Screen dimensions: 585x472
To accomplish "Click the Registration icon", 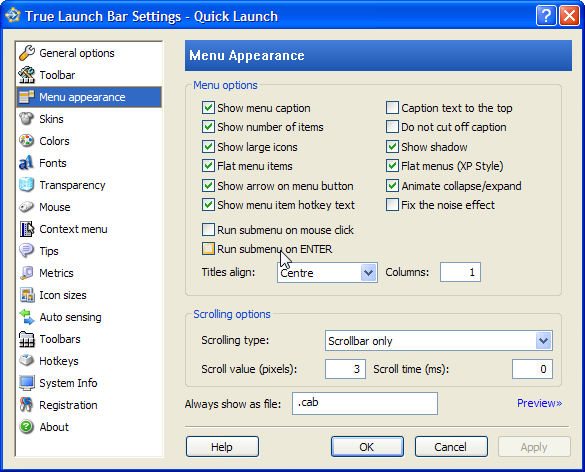I will (x=26, y=405).
